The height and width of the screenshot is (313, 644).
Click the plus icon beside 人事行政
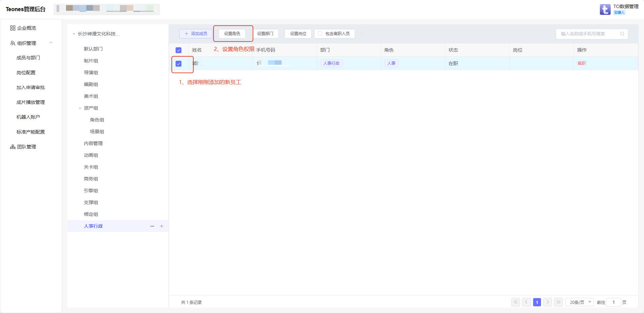click(x=162, y=226)
